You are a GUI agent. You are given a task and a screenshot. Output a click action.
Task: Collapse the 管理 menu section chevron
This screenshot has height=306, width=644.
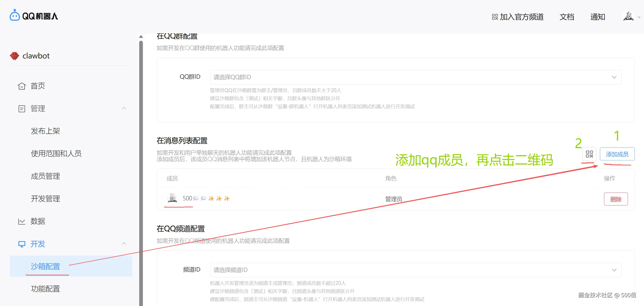(124, 108)
